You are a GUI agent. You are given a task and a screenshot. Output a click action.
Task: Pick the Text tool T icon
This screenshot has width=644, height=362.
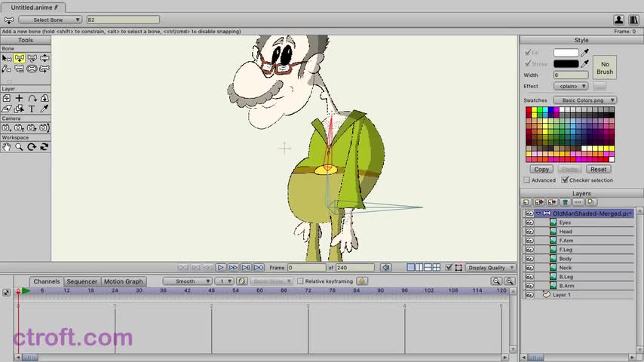(x=32, y=109)
